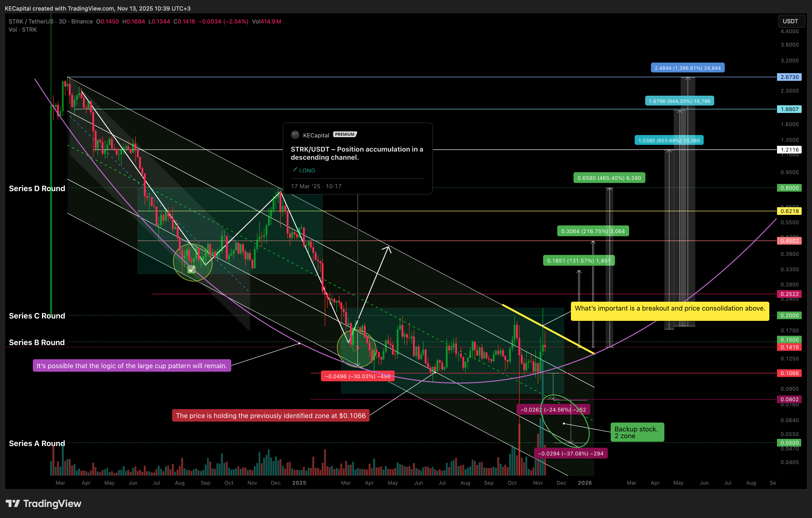Click the TradingView logo icon
The image size is (812, 518).
coord(13,503)
